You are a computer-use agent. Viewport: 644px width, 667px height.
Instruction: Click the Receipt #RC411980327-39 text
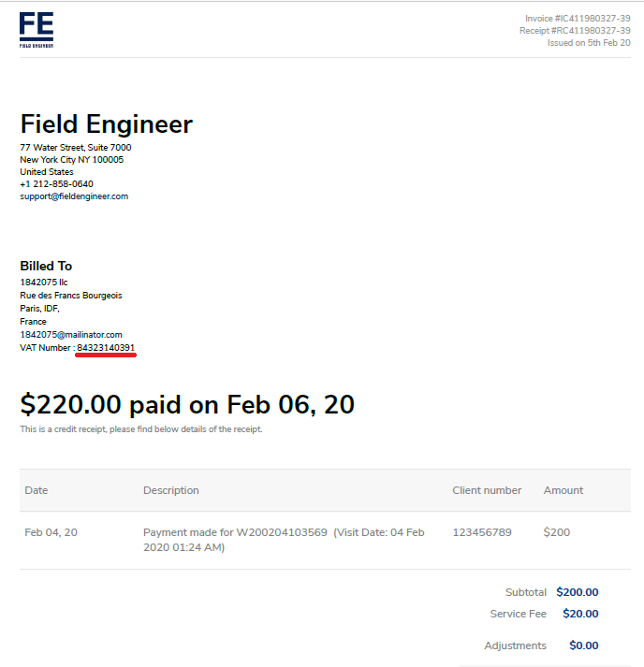coord(575,31)
